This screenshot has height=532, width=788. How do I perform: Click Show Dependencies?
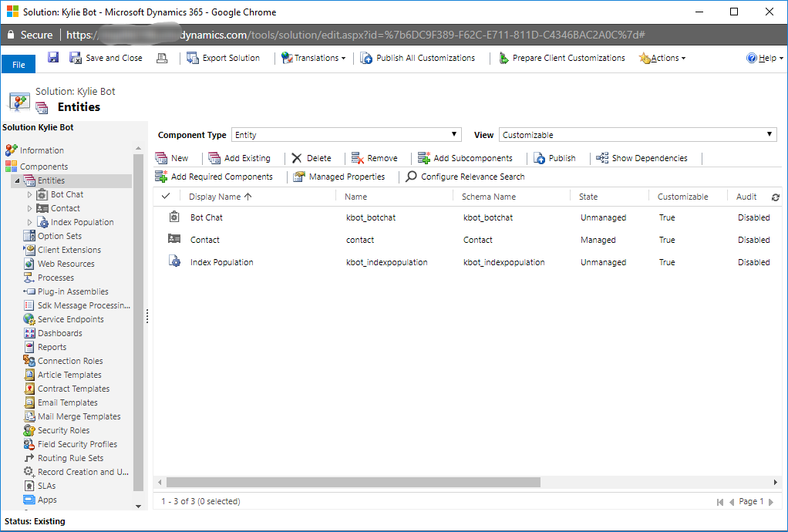642,158
